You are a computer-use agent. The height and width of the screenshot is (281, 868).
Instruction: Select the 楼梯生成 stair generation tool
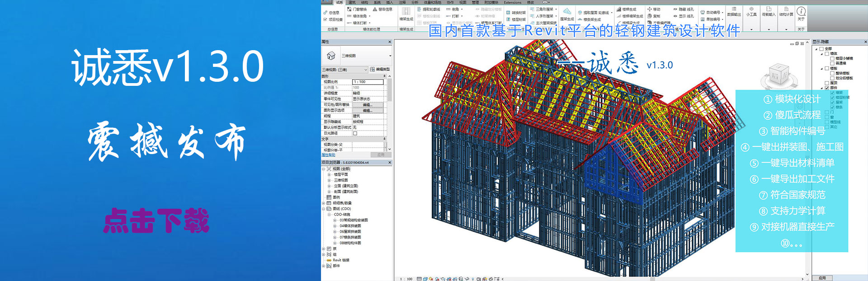(x=627, y=9)
